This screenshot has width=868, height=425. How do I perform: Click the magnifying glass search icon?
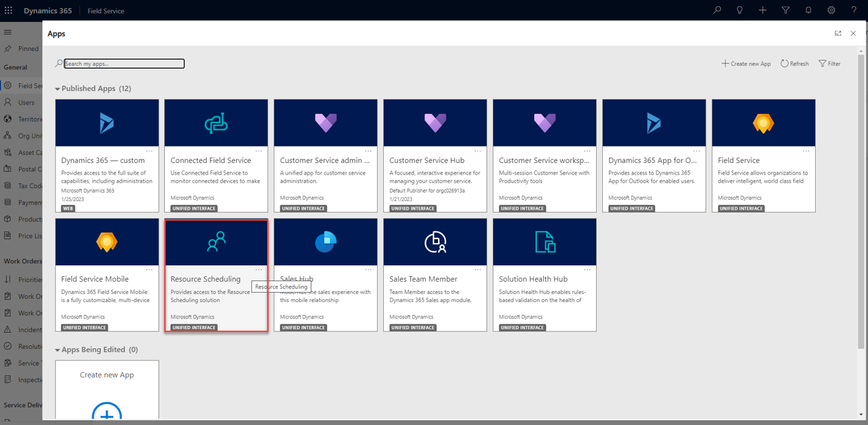[717, 10]
